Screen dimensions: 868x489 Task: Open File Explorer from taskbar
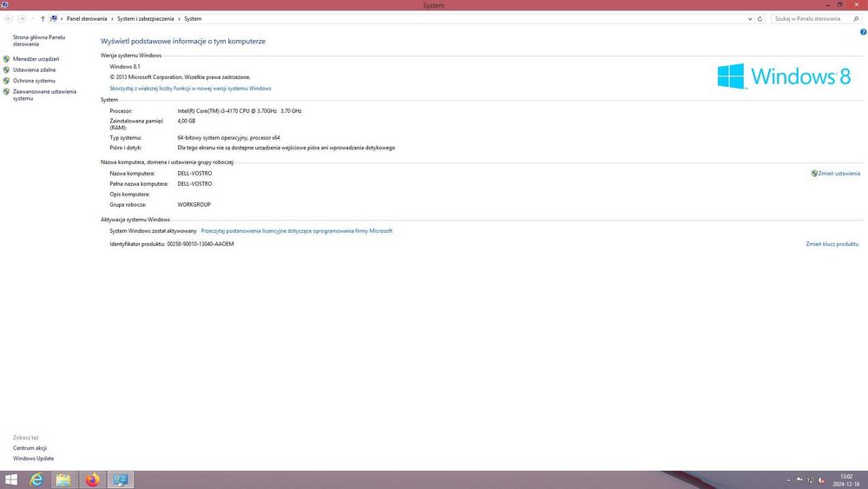pyautogui.click(x=63, y=479)
